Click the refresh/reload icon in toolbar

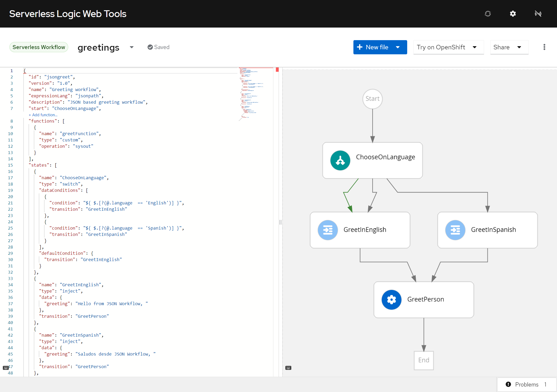488,14
